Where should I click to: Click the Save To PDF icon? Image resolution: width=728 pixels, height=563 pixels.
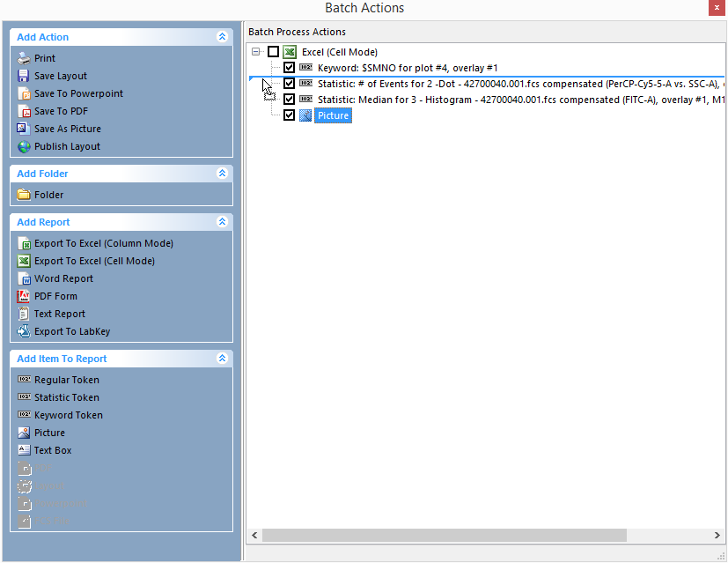pos(24,111)
